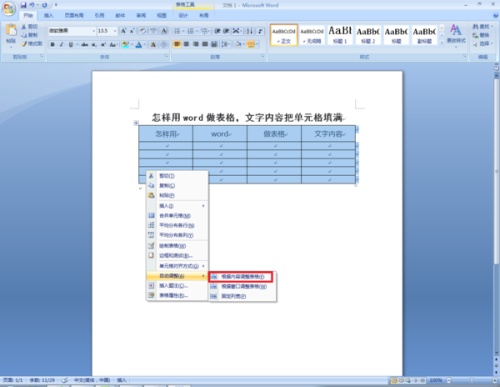Image resolution: width=500 pixels, height=387 pixels.
Task: Apply the Heading 2 (标题 2) style
Action: [x=368, y=35]
